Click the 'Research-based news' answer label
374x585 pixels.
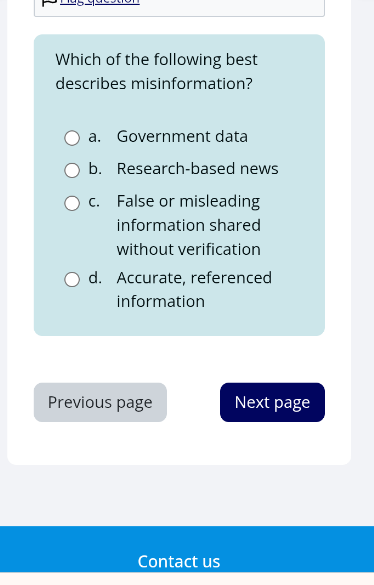coord(197,169)
